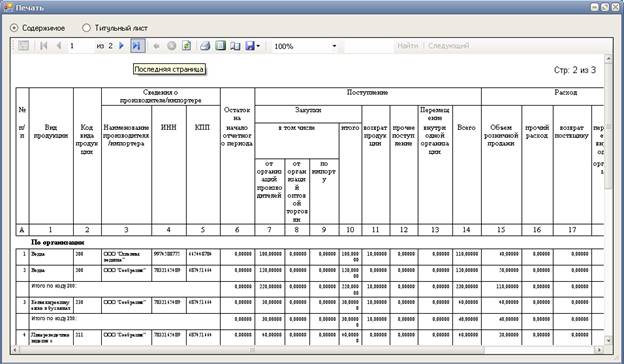The image size is (624, 364).
Task: Switch to print layout view
Action: point(220,46)
